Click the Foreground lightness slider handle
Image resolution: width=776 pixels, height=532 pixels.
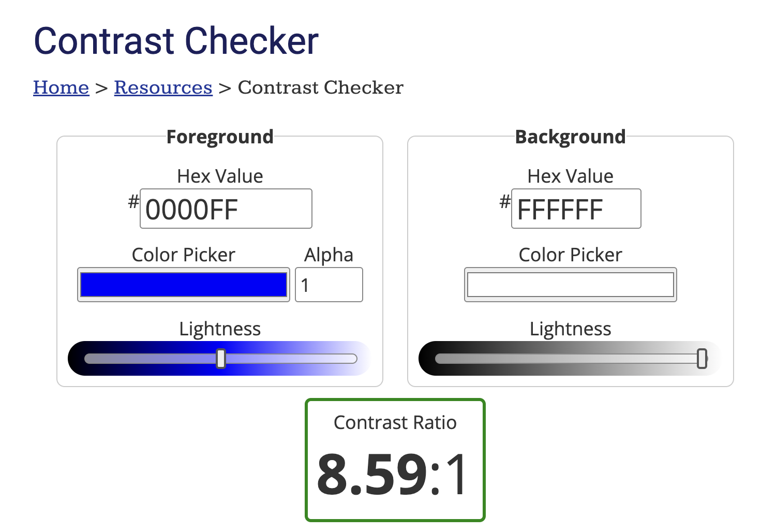click(x=221, y=359)
